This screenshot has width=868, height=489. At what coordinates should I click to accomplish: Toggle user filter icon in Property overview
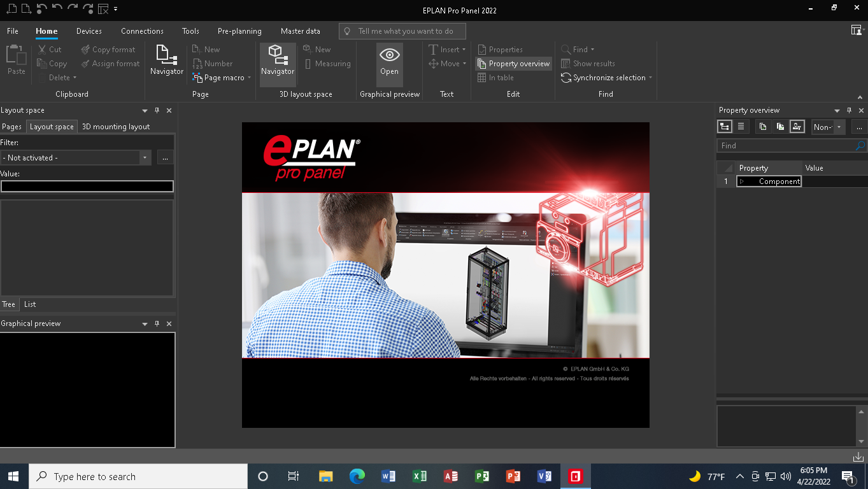pos(797,127)
